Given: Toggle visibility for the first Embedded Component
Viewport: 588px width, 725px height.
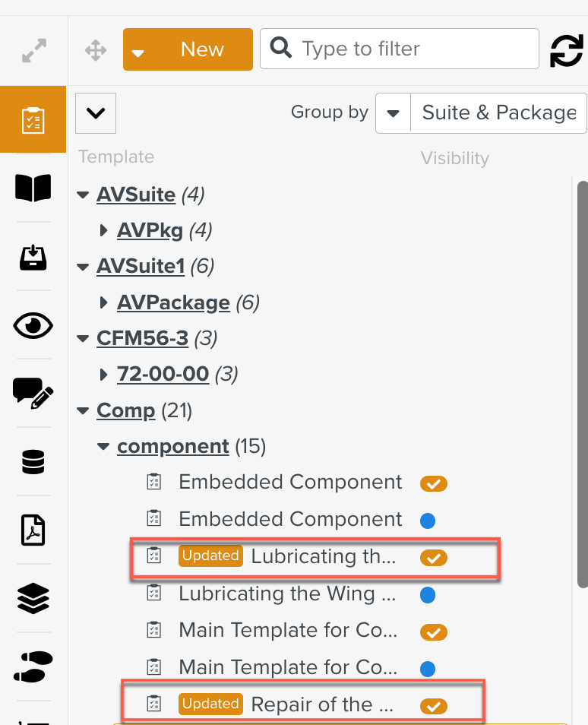Looking at the screenshot, I should (433, 483).
